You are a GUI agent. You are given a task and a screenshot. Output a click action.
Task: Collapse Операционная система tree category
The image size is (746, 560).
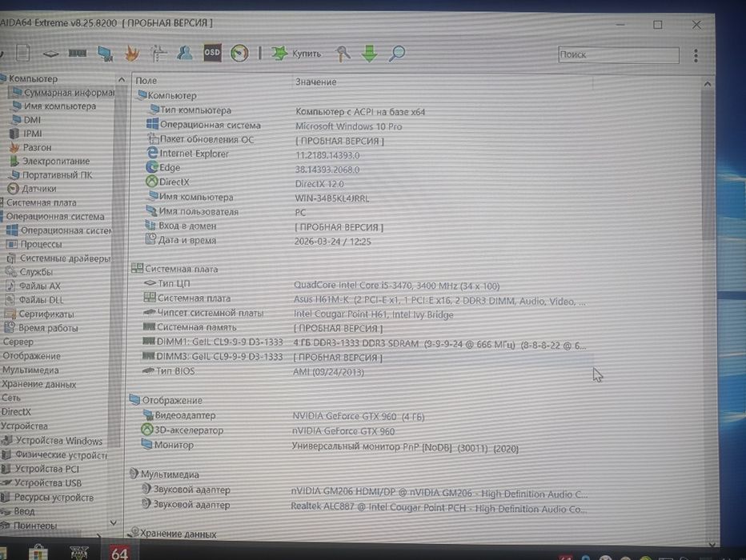pyautogui.click(x=52, y=216)
